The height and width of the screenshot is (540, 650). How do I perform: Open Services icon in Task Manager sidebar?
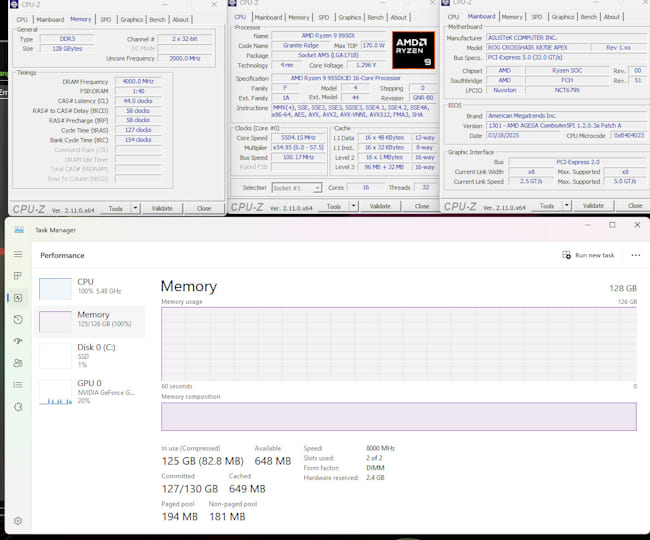[x=18, y=407]
